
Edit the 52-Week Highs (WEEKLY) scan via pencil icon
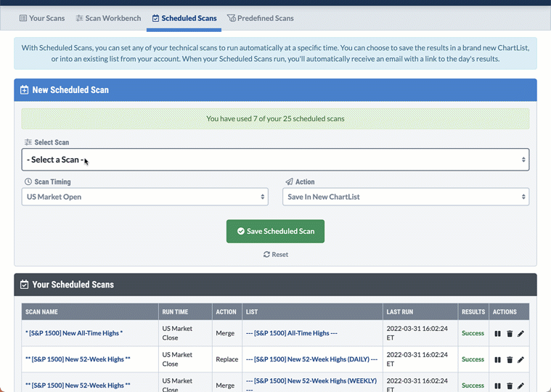click(x=521, y=385)
